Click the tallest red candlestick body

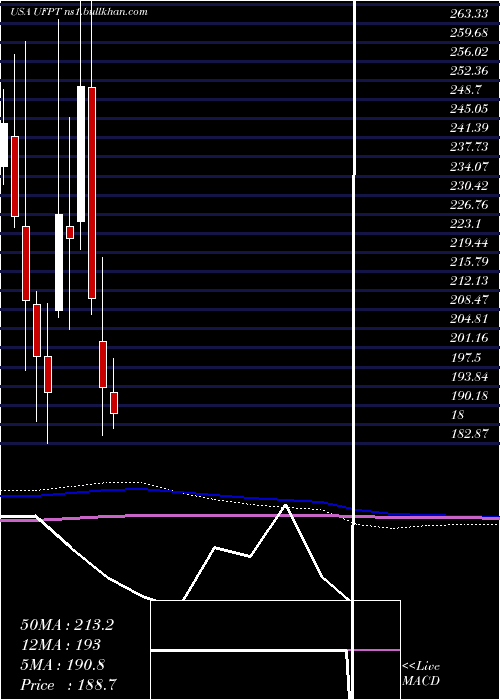click(x=92, y=193)
